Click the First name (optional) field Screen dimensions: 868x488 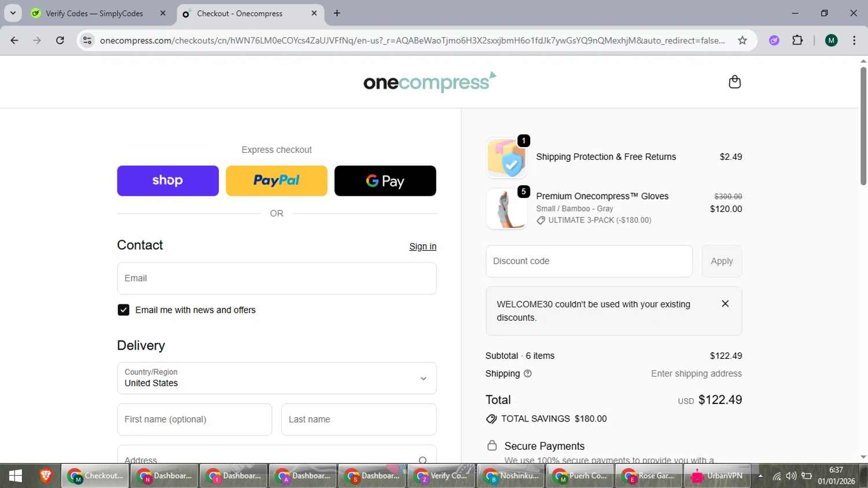pyautogui.click(x=194, y=420)
